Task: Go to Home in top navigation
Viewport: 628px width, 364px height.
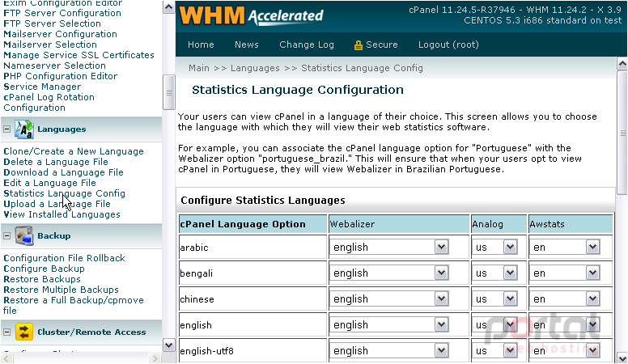Action: pos(201,44)
